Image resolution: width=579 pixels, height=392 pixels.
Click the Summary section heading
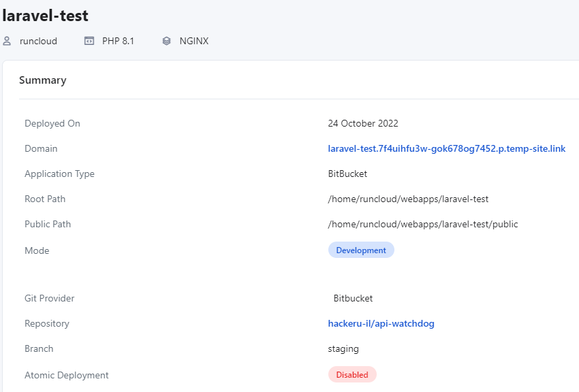42,80
